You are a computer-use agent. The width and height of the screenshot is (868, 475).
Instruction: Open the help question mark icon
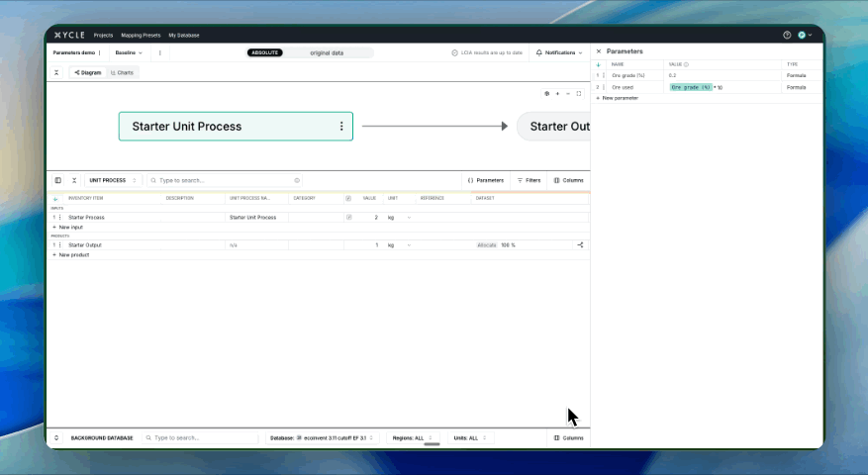pyautogui.click(x=787, y=35)
